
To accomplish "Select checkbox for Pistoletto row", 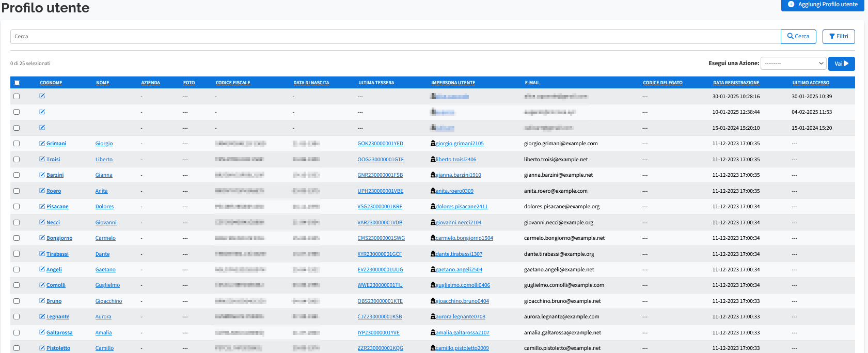I will coord(17,348).
